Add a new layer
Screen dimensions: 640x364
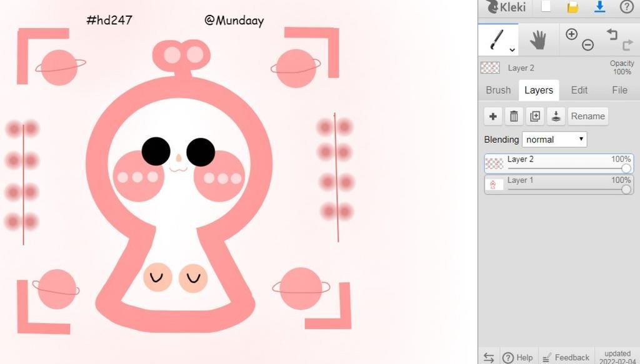click(493, 116)
